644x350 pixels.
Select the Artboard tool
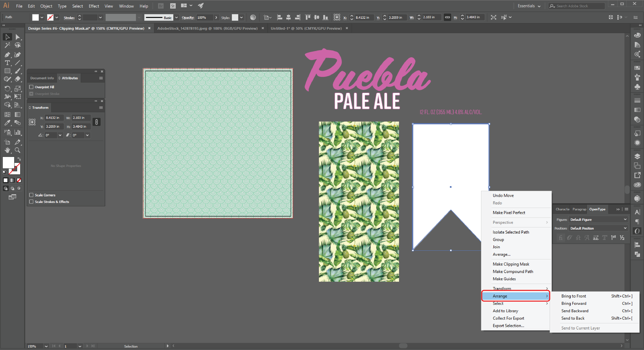tap(7, 142)
